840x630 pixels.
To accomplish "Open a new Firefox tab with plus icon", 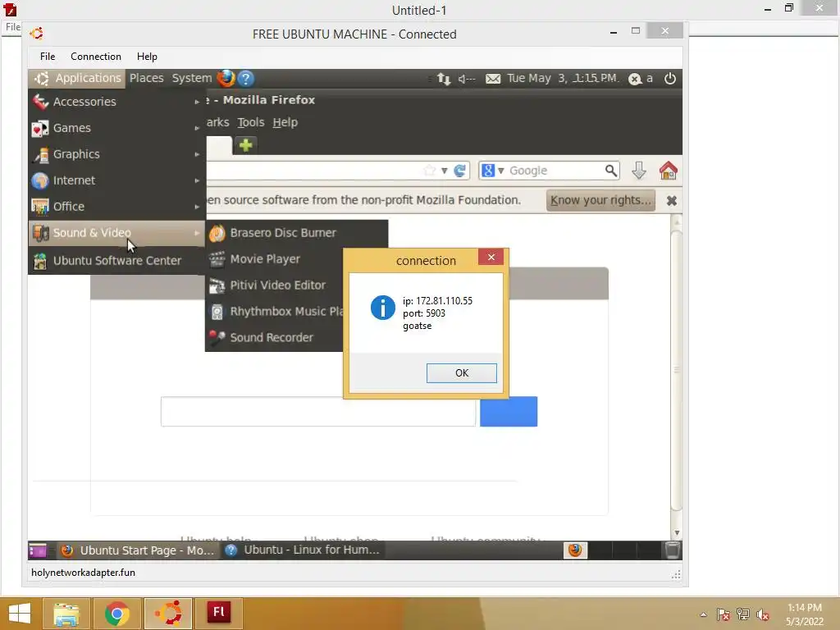I will point(246,144).
